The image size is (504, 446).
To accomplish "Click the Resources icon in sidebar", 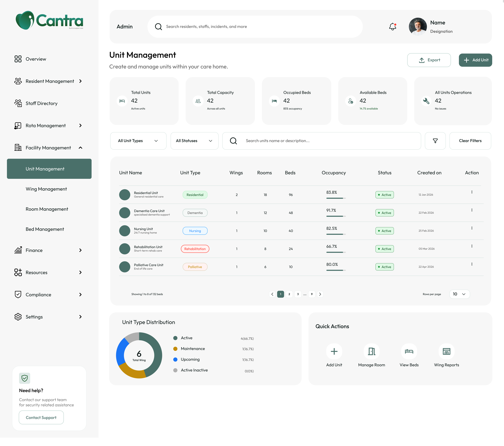I will click(18, 272).
